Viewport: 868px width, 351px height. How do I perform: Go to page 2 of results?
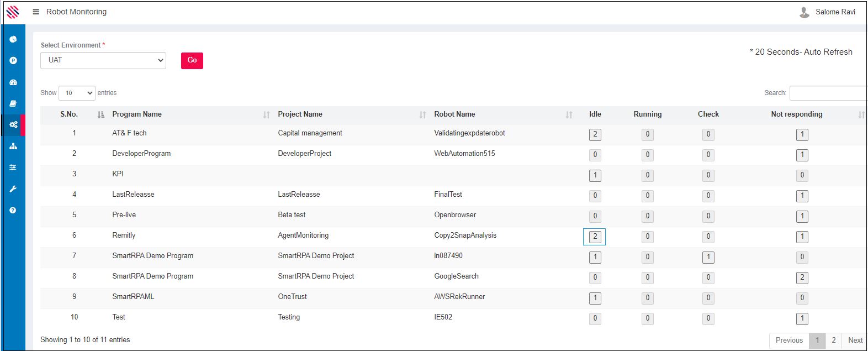tap(833, 340)
